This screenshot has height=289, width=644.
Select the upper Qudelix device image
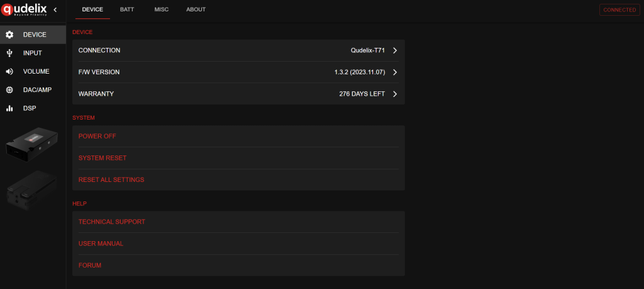(x=32, y=146)
